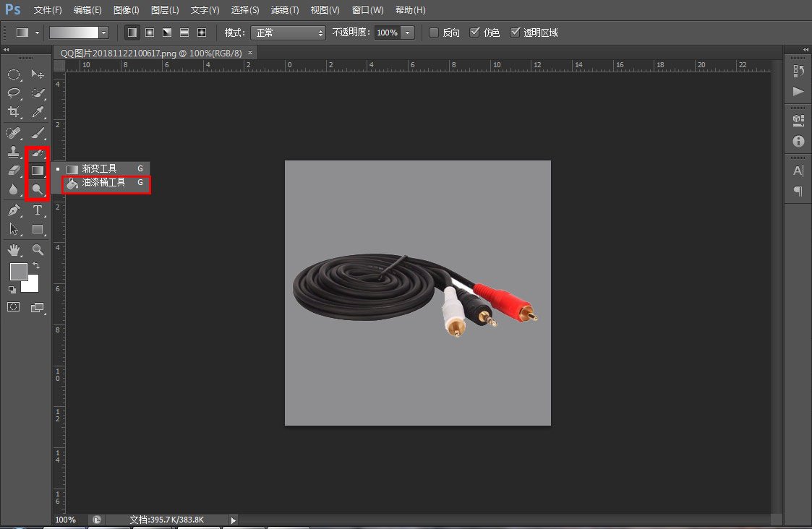Select the Crop tool

[14, 112]
